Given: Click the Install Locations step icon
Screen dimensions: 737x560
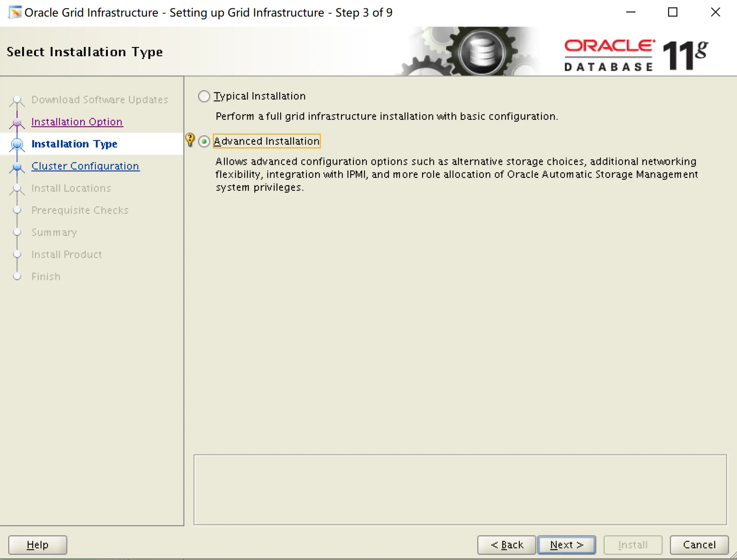Looking at the screenshot, I should point(17,188).
